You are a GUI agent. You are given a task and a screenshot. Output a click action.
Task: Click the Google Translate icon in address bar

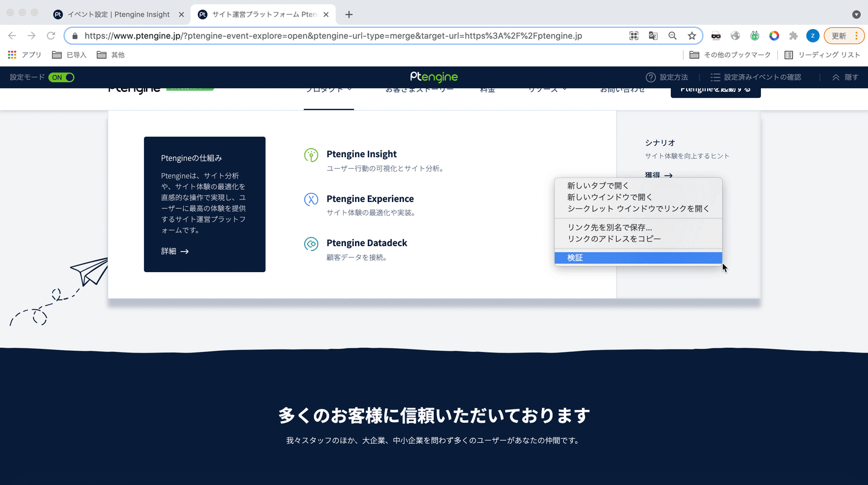click(653, 36)
